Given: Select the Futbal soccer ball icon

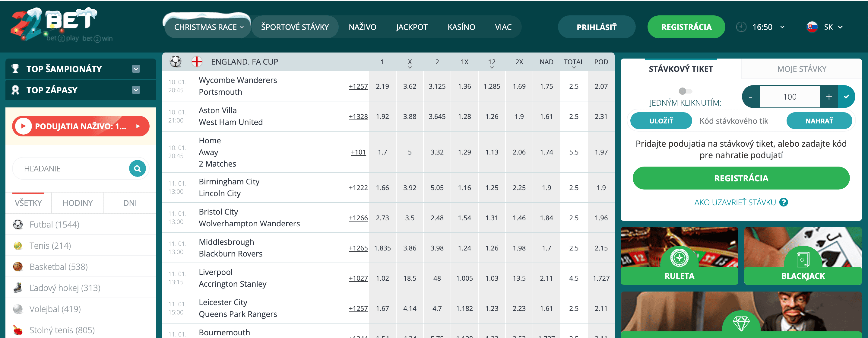Looking at the screenshot, I should [x=18, y=224].
